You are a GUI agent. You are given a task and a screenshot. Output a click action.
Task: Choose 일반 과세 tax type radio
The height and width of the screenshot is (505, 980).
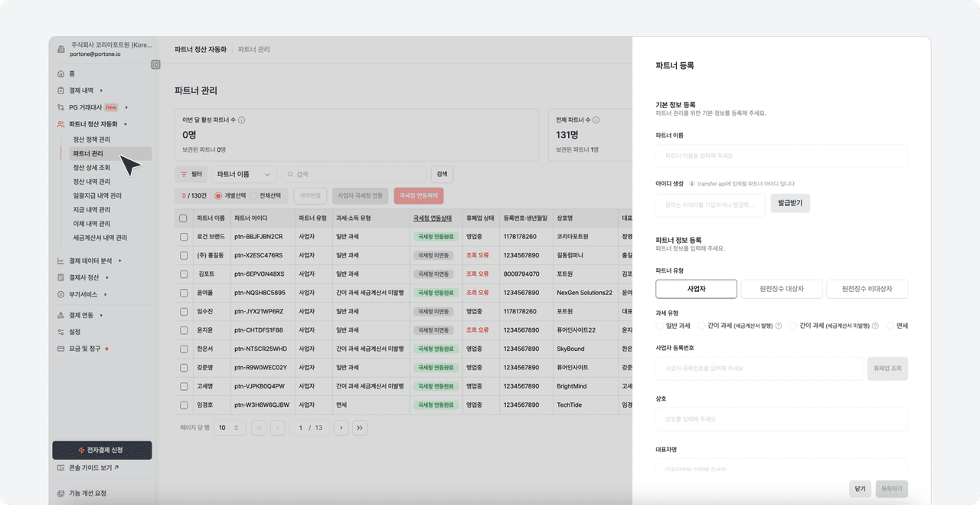(660, 326)
